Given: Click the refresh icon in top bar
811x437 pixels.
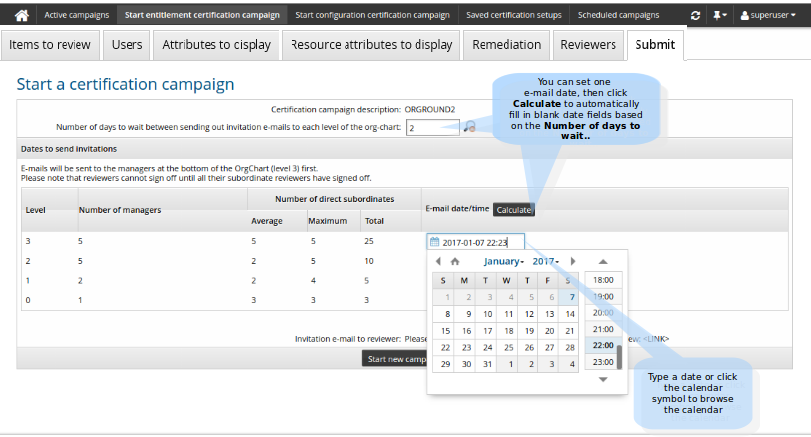Looking at the screenshot, I should point(696,16).
